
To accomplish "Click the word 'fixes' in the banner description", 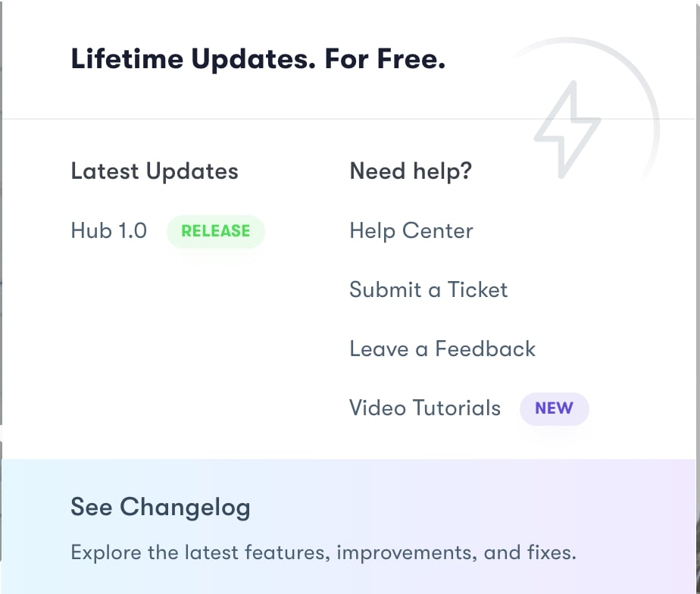I will pyautogui.click(x=551, y=552).
